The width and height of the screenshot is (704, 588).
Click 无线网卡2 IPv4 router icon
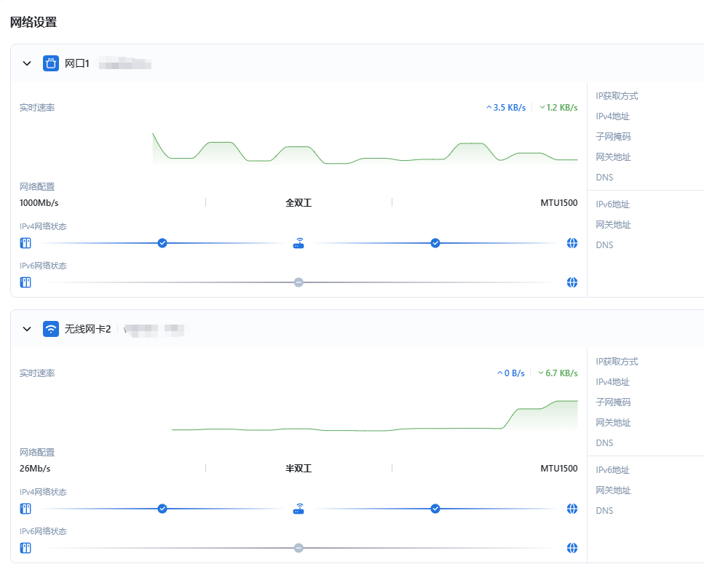coord(298,509)
